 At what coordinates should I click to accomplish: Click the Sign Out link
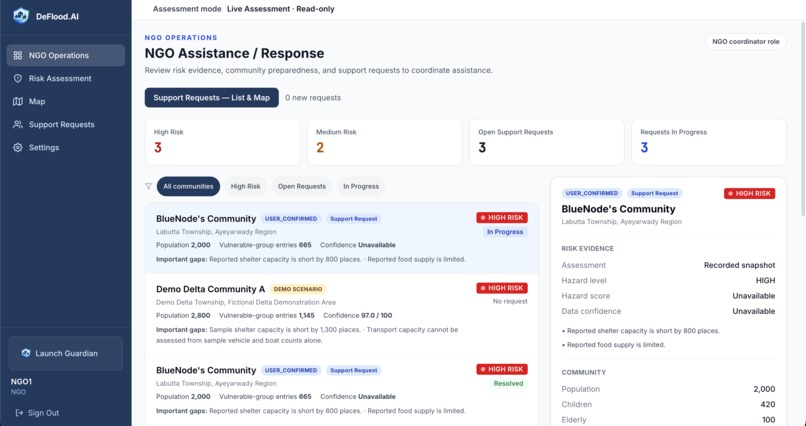(37, 413)
